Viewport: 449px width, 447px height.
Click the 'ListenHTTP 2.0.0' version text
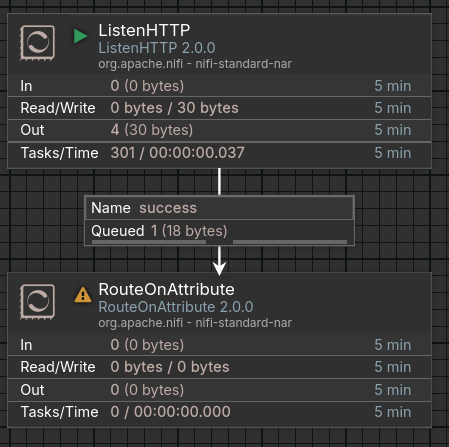(x=157, y=48)
